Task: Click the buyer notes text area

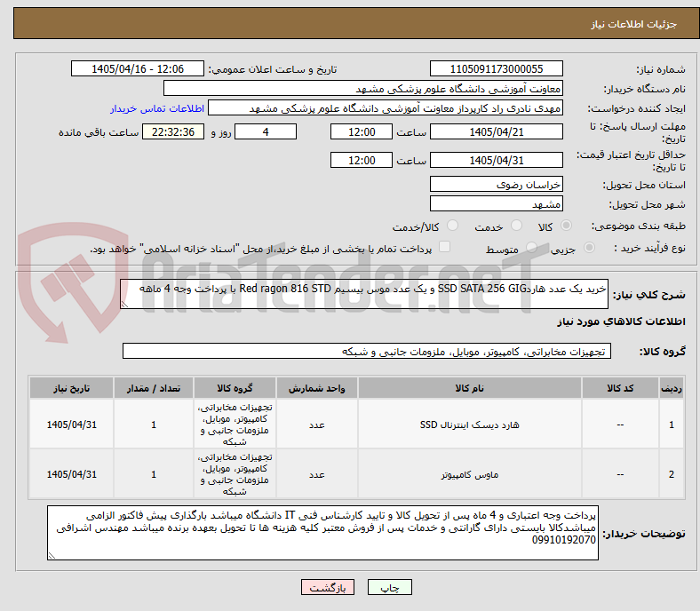Action: (322, 533)
